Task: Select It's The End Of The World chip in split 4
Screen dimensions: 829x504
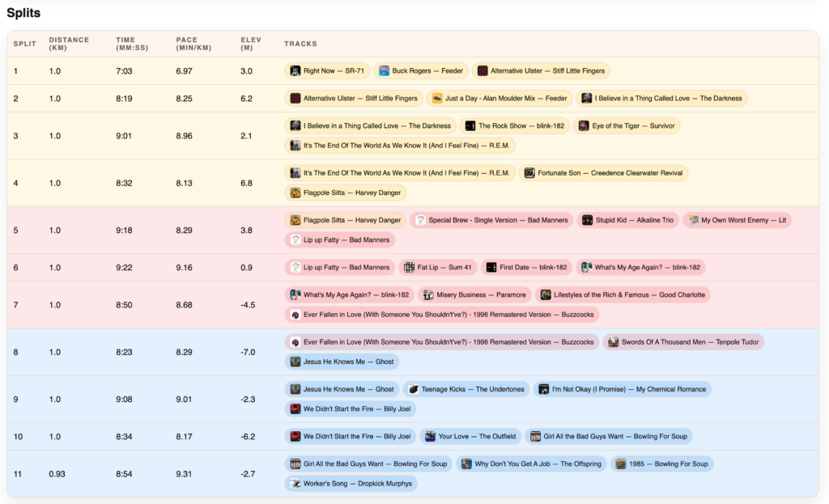Action: (x=400, y=173)
